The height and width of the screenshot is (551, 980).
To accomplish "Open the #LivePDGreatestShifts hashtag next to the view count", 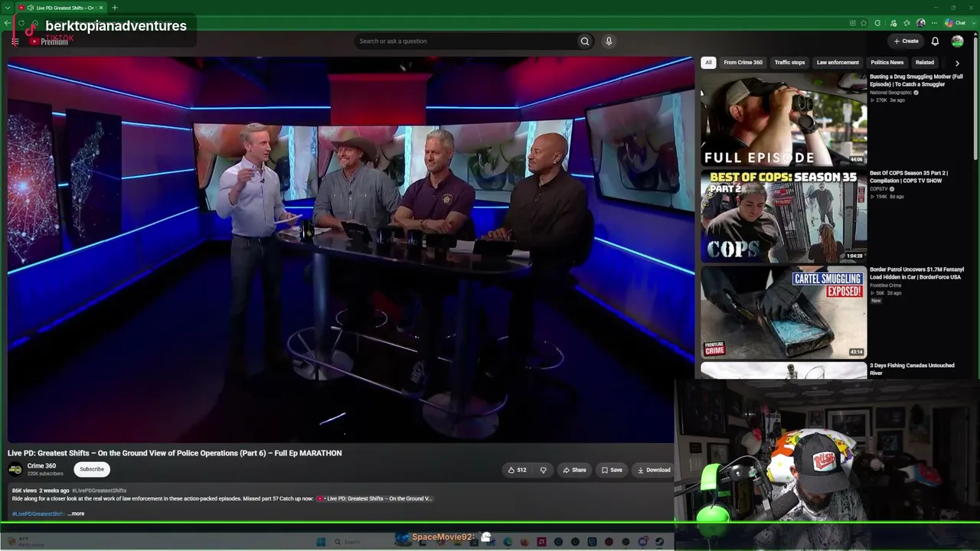I will point(100,491).
